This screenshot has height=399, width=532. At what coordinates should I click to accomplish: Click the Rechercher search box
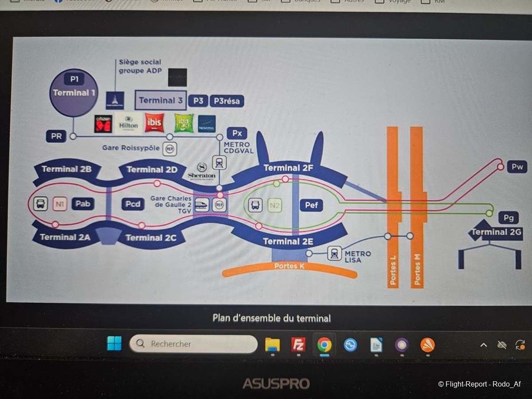(x=193, y=344)
